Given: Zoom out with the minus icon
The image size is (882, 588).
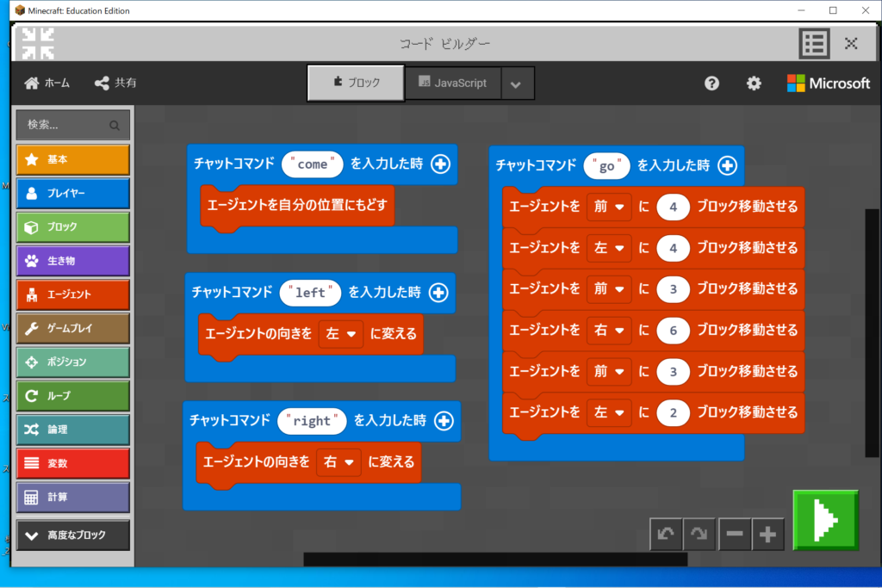Looking at the screenshot, I should pos(734,535).
